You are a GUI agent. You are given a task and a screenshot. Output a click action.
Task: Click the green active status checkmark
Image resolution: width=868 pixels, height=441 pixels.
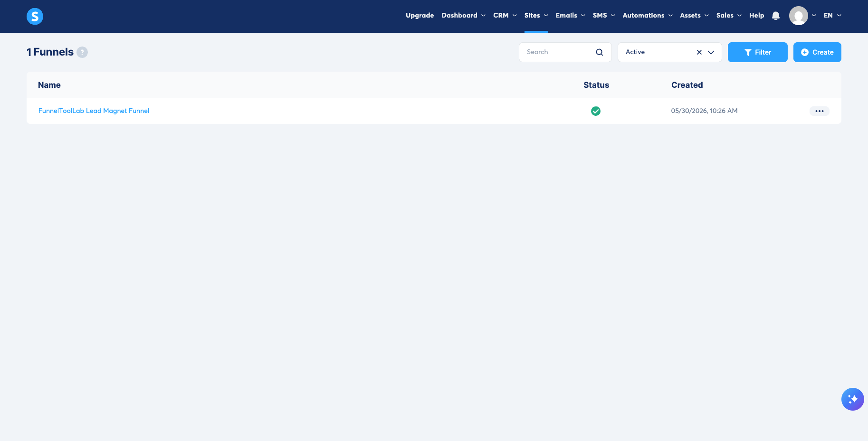tap(596, 111)
